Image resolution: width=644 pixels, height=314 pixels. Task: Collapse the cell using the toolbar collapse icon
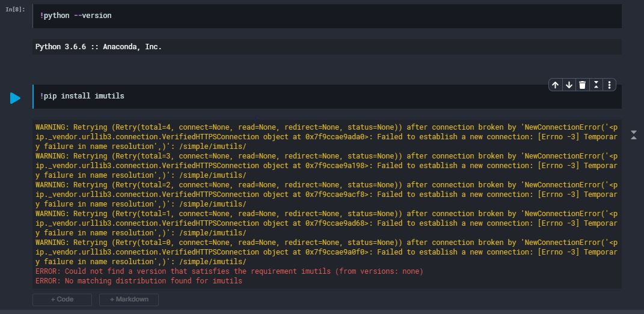coord(596,85)
